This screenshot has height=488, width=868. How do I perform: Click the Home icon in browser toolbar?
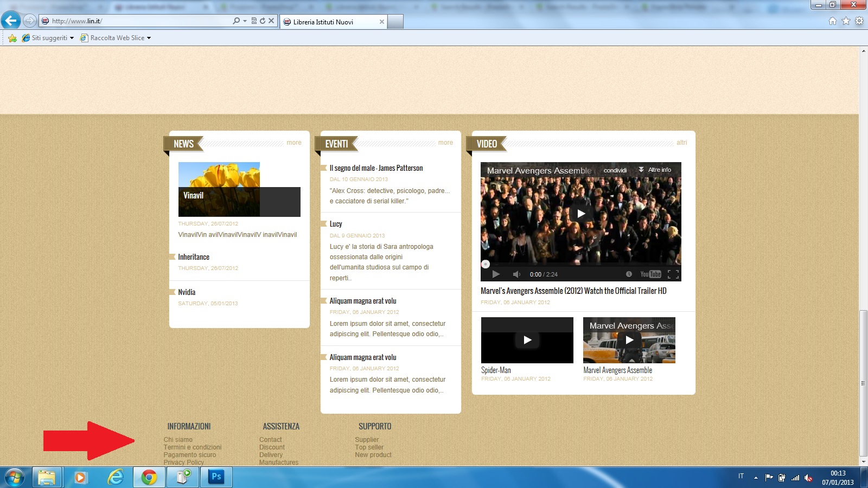pos(833,21)
